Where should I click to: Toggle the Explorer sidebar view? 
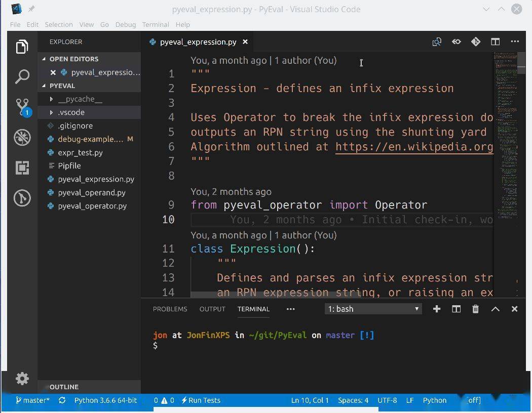(x=22, y=47)
